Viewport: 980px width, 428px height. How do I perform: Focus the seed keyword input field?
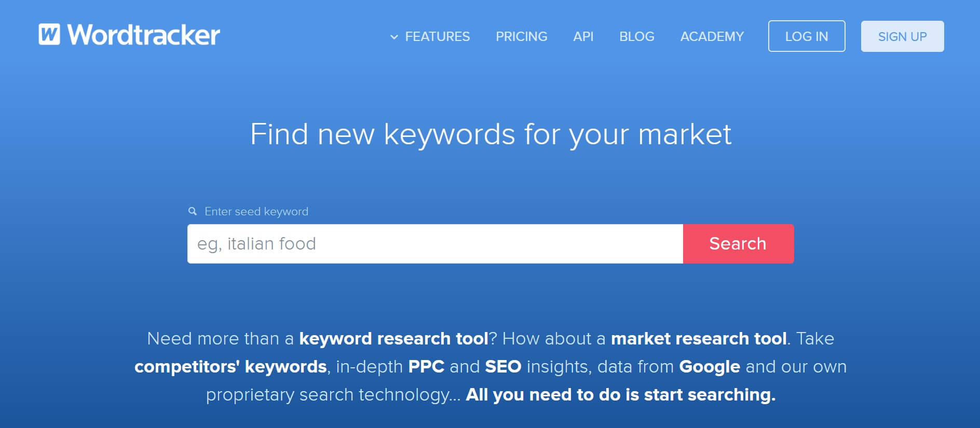point(435,244)
